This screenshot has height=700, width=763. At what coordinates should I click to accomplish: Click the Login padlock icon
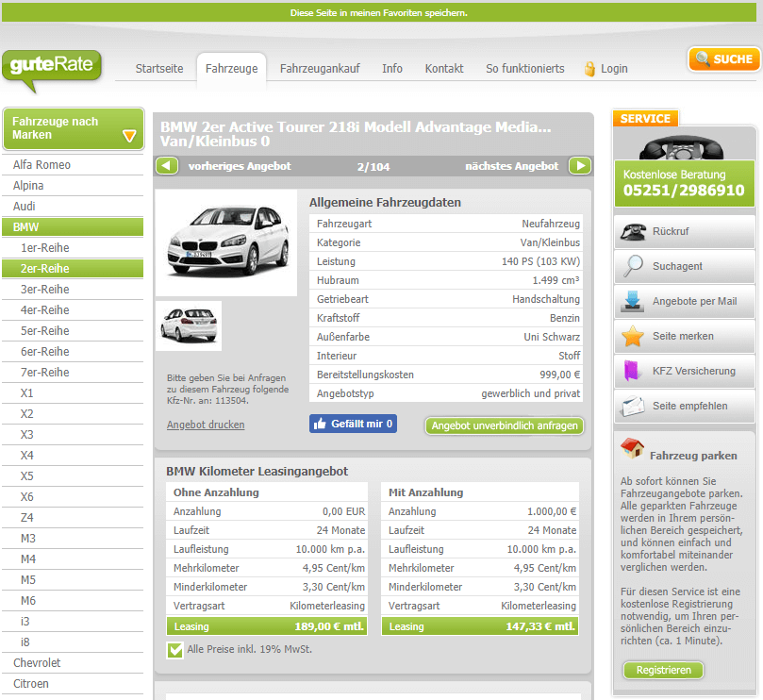589,69
